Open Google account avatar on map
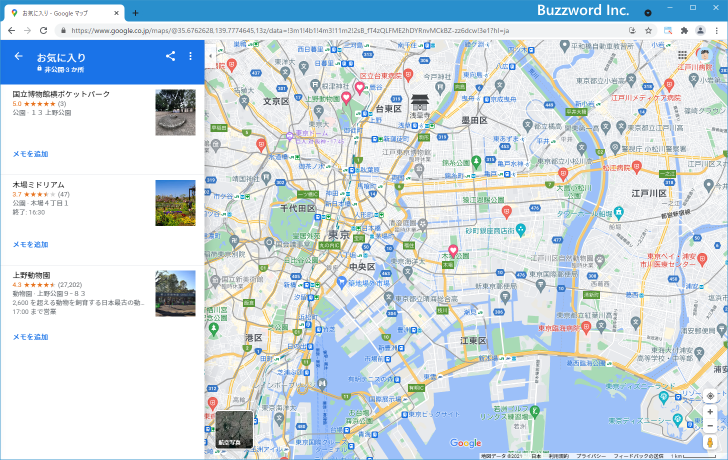Image resolution: width=728 pixels, height=460 pixels. pos(704,55)
